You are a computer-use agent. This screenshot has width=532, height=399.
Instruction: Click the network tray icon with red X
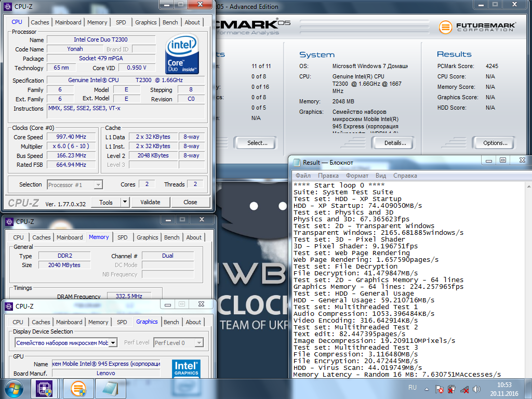point(464,389)
